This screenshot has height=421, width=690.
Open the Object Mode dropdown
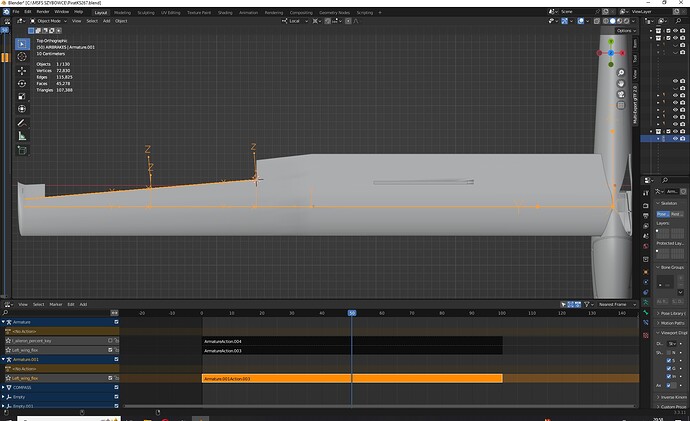pos(48,21)
